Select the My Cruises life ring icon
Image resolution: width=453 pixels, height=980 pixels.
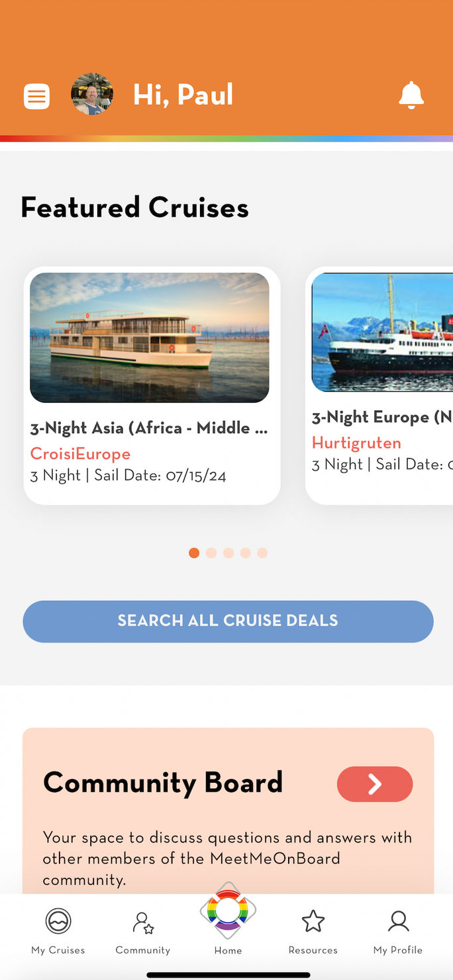(58, 920)
